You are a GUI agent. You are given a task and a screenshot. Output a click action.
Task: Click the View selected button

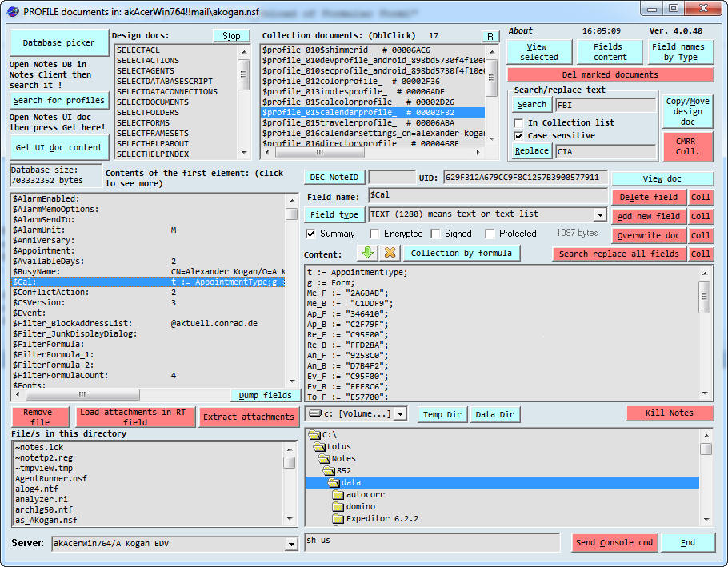[x=539, y=52]
